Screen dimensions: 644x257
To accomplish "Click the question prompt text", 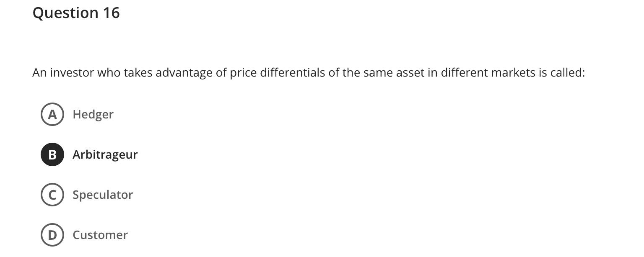I will click(308, 72).
